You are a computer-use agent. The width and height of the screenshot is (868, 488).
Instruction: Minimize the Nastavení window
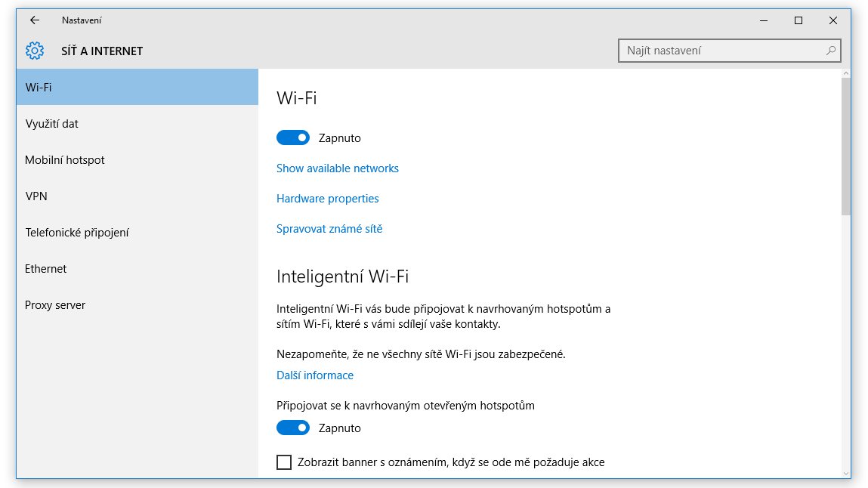764,20
